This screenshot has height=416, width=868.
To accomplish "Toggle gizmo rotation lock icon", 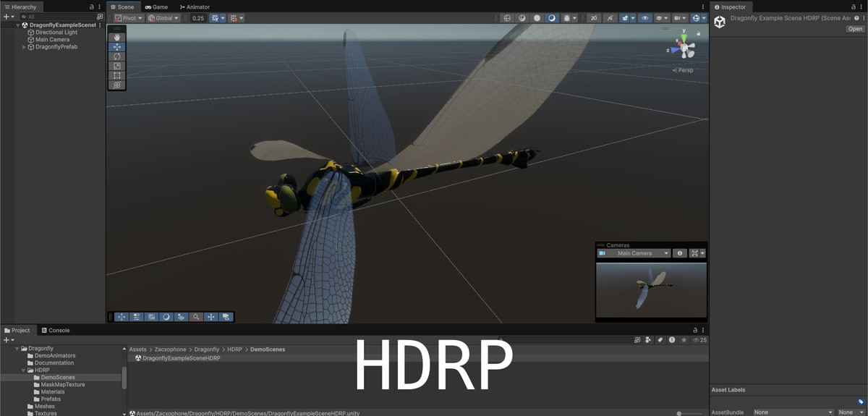I will (699, 33).
